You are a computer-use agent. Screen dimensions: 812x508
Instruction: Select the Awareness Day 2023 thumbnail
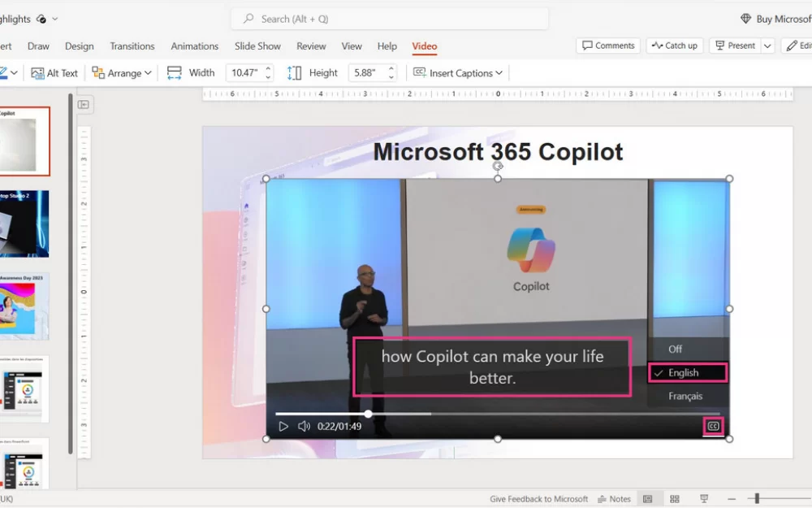click(24, 306)
